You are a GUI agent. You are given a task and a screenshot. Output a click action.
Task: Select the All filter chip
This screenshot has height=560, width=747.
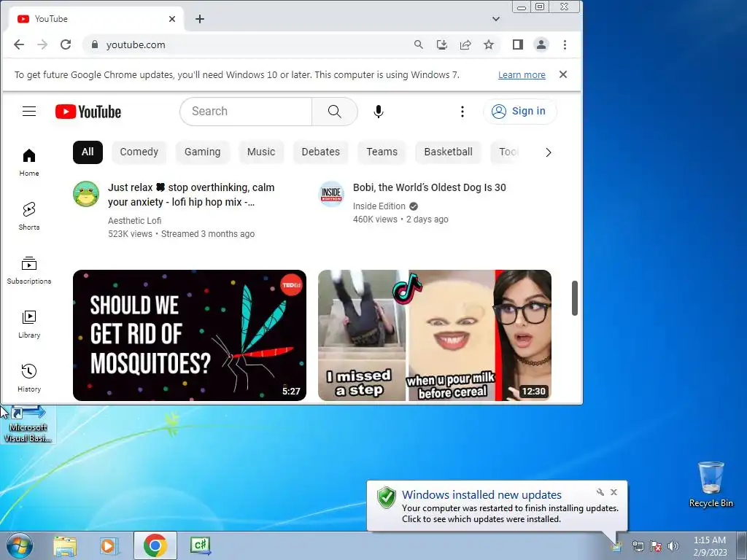point(88,152)
